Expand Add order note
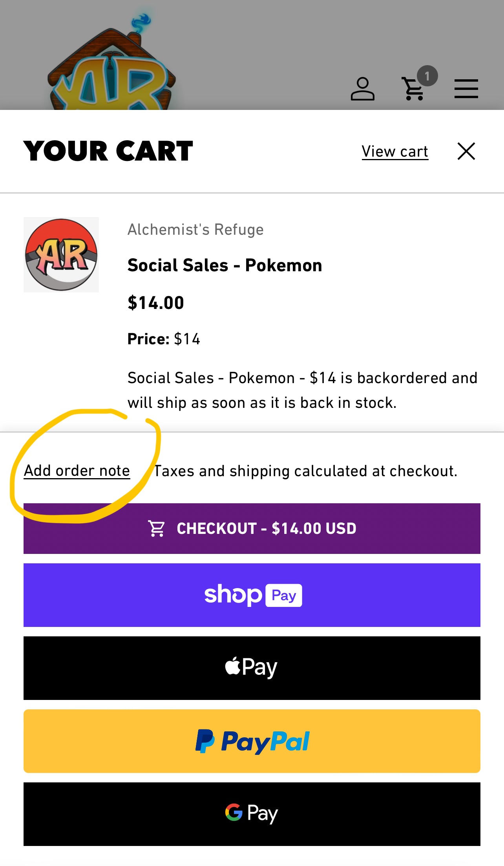Screen dimensions: 504x866 (77, 471)
